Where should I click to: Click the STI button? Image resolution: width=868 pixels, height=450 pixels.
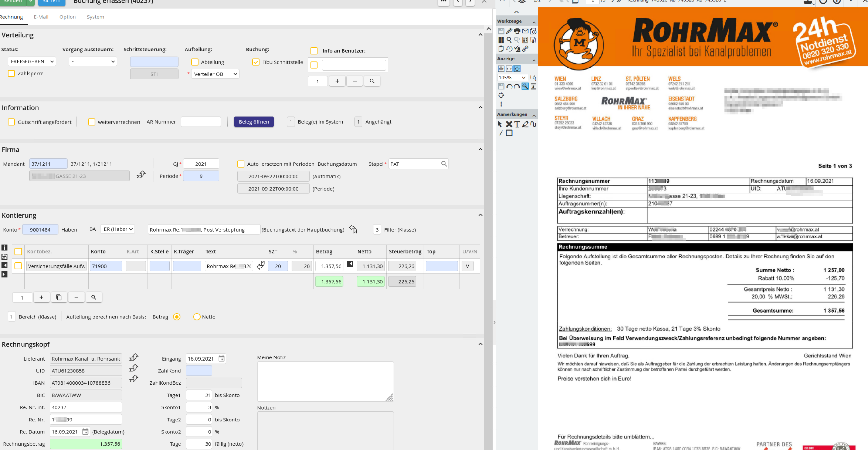[154, 74]
